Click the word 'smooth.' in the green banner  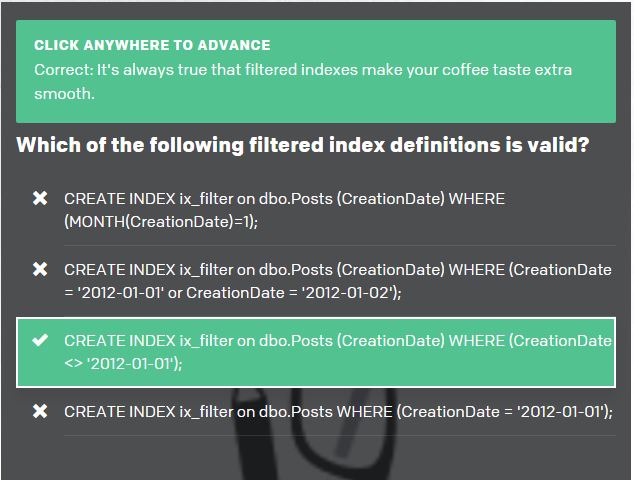pos(64,94)
